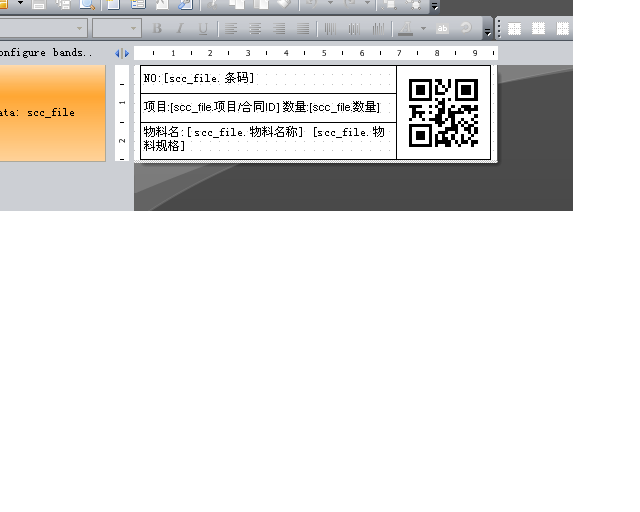Align text to vertical middle

pyautogui.click(x=354, y=29)
